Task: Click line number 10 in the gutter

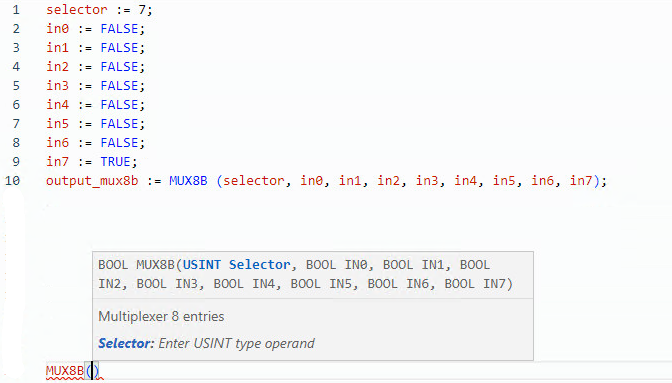Action: pos(12,181)
